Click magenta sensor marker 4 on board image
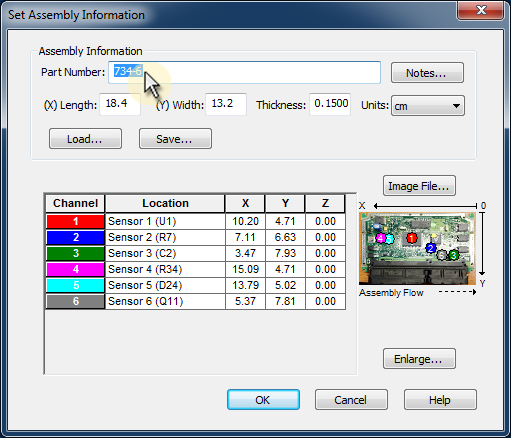The height and width of the screenshot is (438, 511). [380, 238]
